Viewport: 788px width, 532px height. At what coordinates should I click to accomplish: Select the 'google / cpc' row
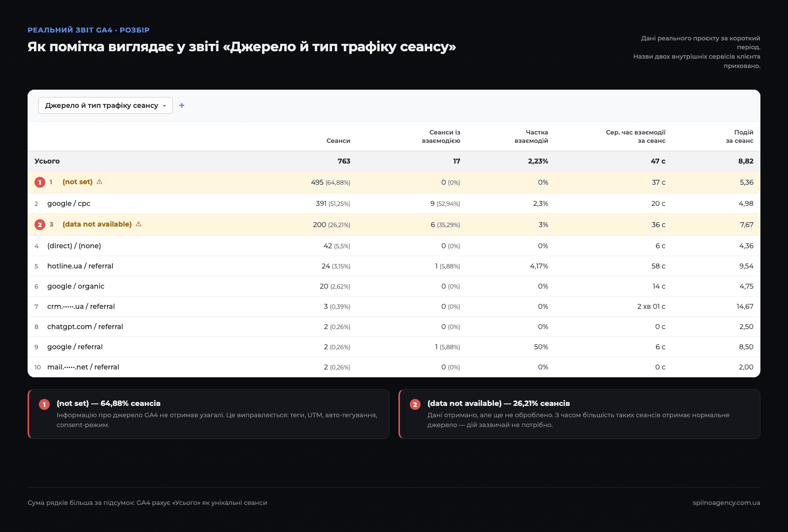pos(394,203)
